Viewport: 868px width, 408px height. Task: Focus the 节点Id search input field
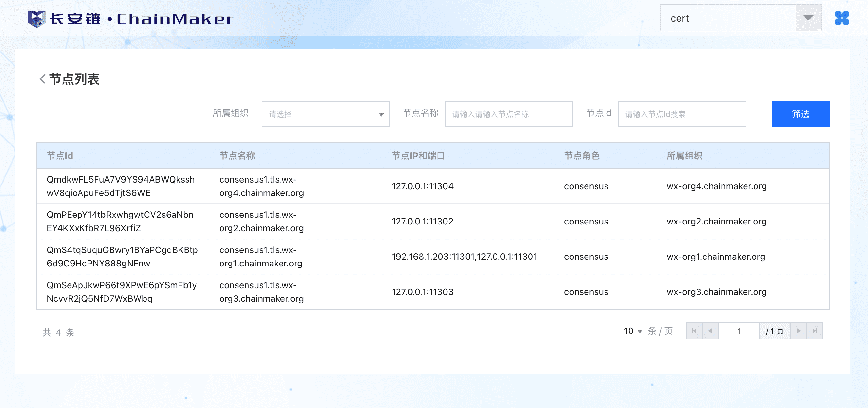[x=681, y=114]
